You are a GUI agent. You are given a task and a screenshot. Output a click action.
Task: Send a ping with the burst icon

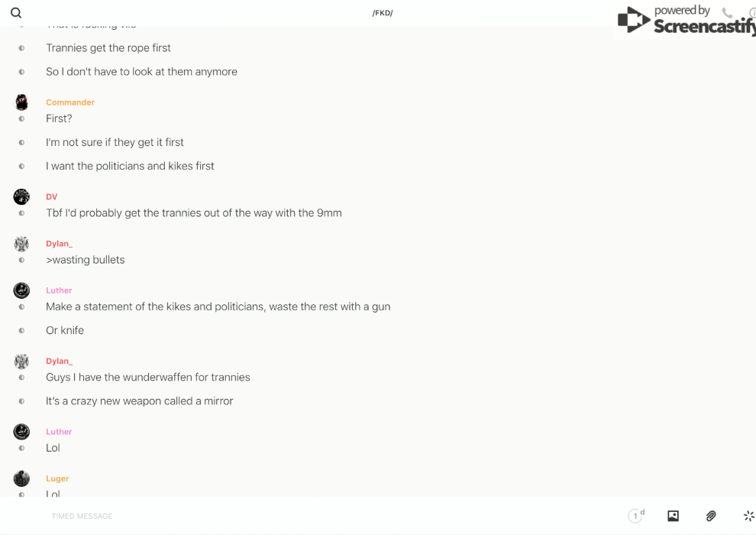pyautogui.click(x=748, y=516)
